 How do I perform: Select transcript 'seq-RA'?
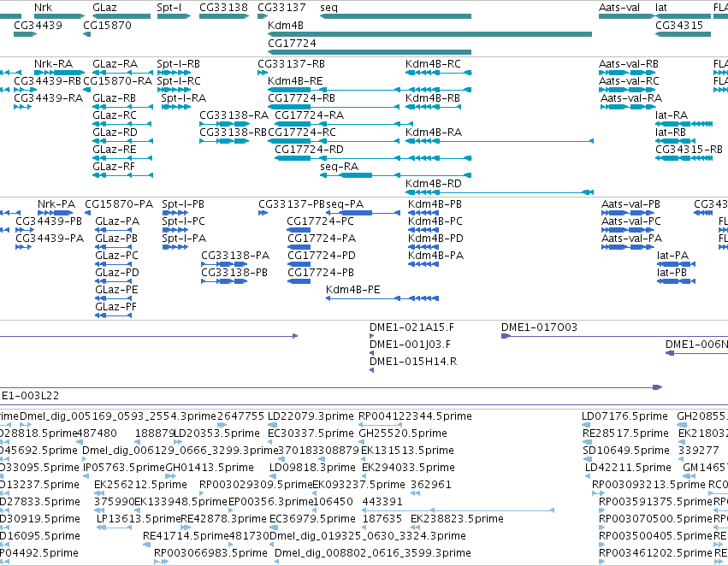(x=340, y=167)
